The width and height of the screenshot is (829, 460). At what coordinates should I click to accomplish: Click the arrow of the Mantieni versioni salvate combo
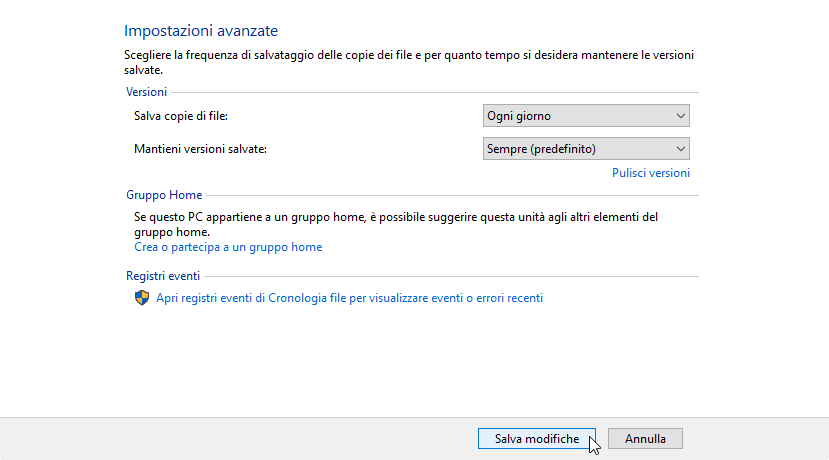tap(681, 149)
